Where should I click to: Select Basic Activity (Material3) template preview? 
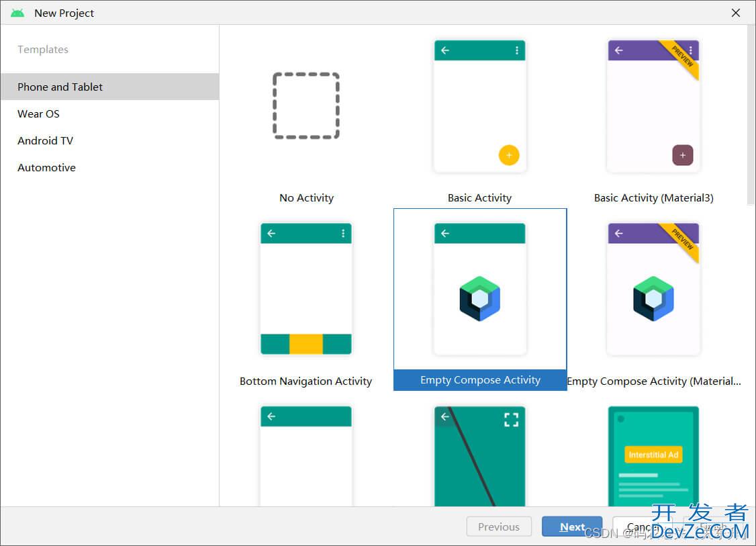[653, 106]
